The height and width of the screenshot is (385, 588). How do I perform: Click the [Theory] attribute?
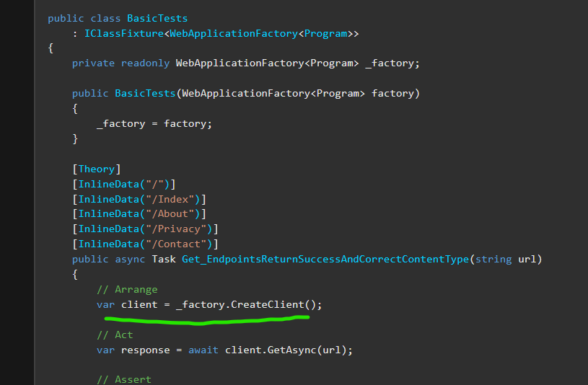click(x=97, y=169)
